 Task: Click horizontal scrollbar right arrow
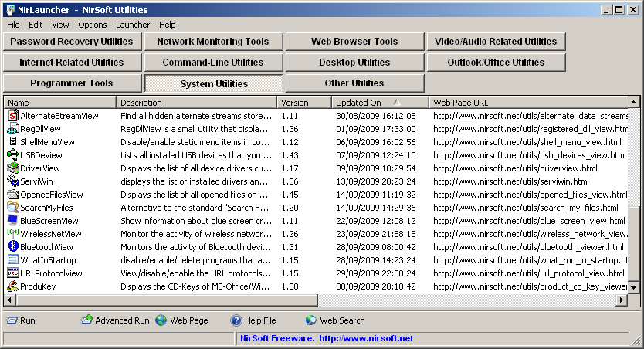[x=622, y=300]
